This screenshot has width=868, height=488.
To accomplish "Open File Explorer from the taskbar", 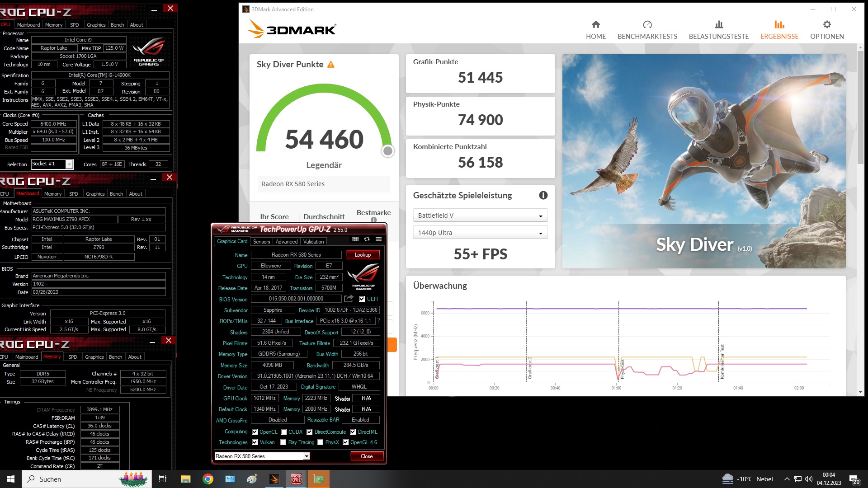I will [x=185, y=479].
